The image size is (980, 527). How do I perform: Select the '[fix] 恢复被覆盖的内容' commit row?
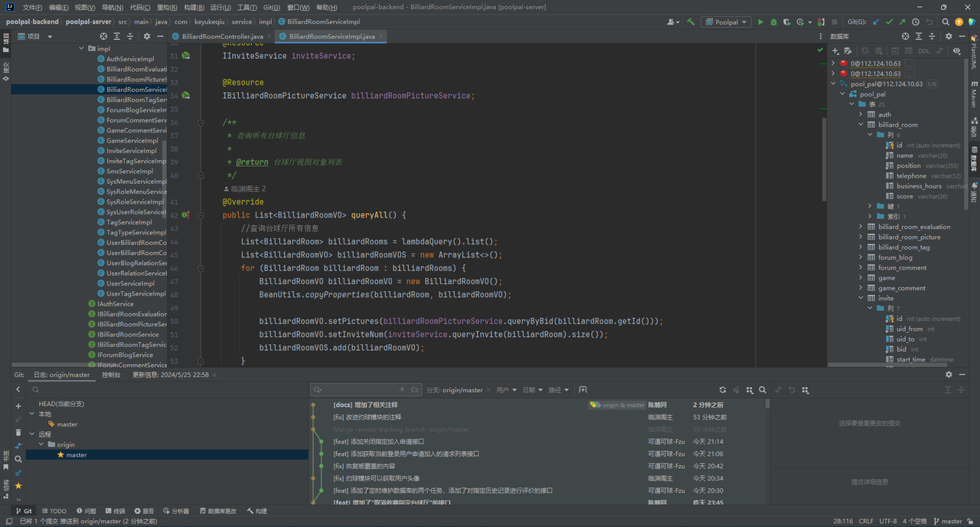tap(364, 466)
